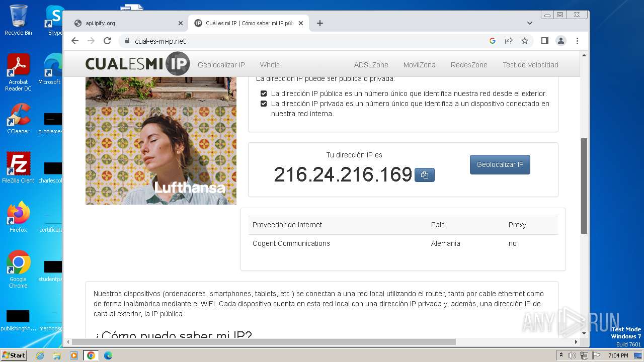Switch to the api.ipify.org tab

[128, 23]
